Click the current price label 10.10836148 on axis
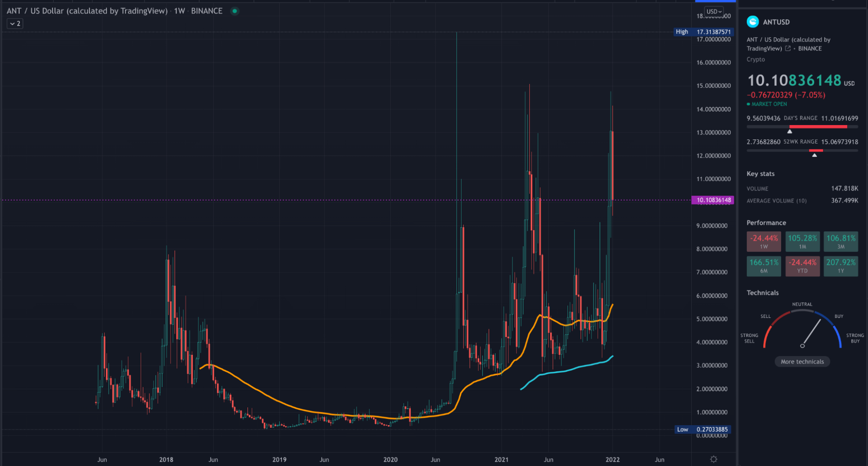 713,200
